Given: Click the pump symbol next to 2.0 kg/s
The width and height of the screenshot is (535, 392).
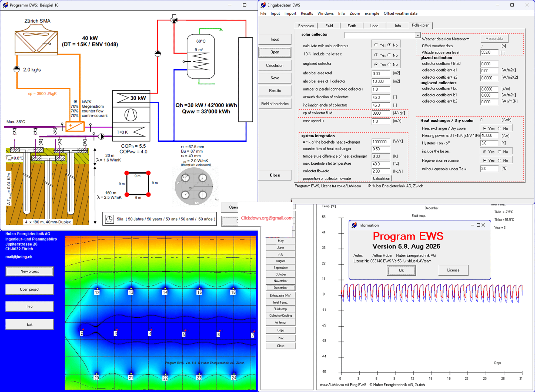Looking at the screenshot, I should click(17, 69).
